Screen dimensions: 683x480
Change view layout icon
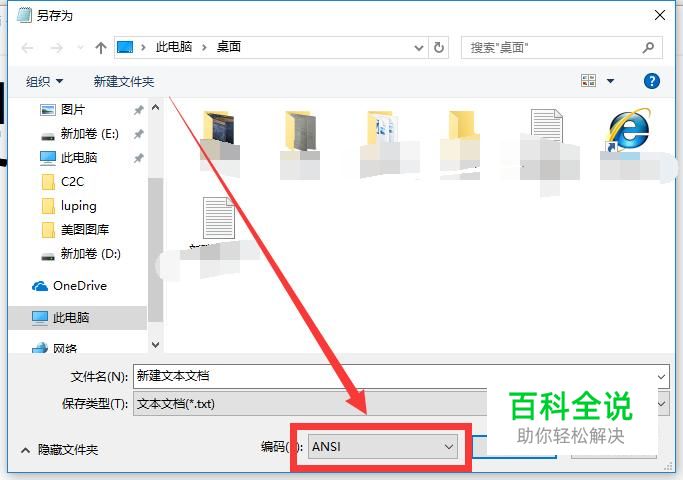coord(588,81)
